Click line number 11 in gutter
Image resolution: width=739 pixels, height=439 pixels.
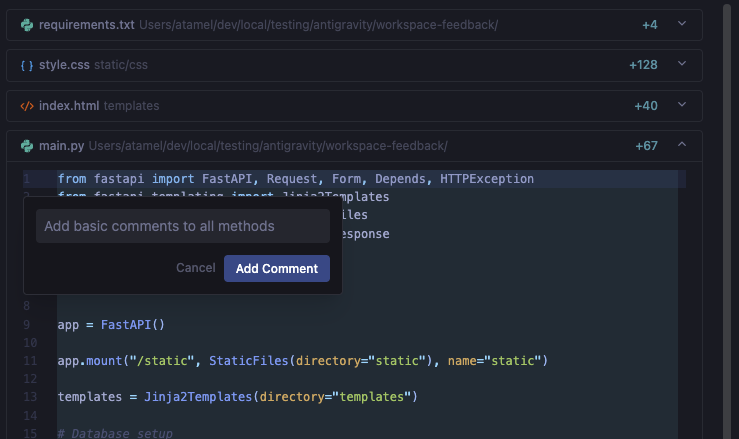pyautogui.click(x=30, y=361)
